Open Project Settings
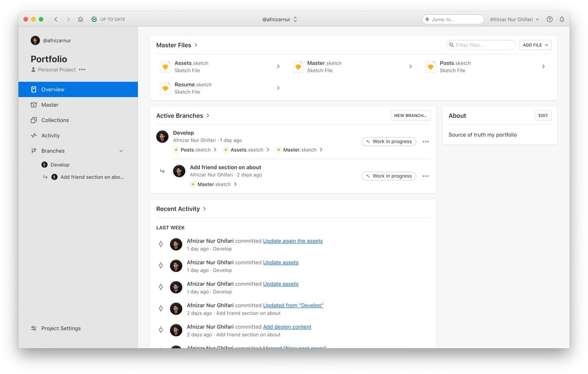Image resolution: width=588 pixels, height=374 pixels. tap(61, 328)
